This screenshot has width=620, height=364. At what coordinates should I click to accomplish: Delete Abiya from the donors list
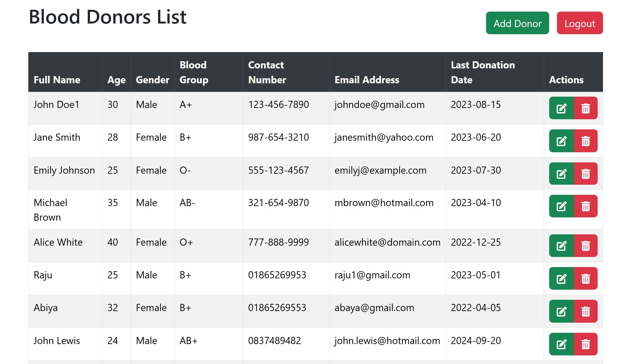tap(585, 311)
